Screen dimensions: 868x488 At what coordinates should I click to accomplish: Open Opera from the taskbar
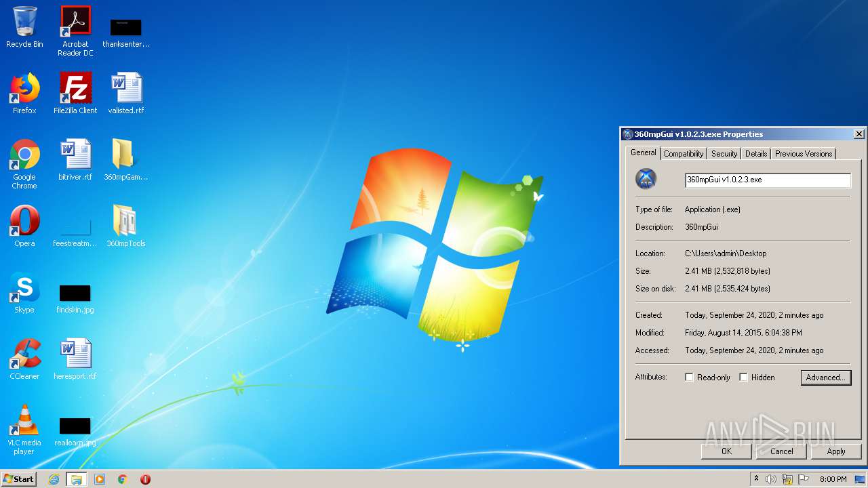click(x=145, y=479)
